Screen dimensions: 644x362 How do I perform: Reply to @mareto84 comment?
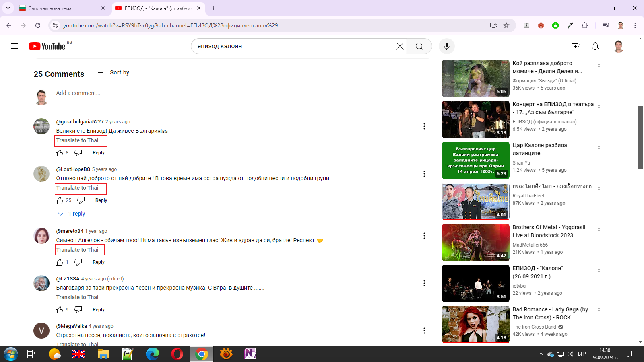pyautogui.click(x=99, y=262)
